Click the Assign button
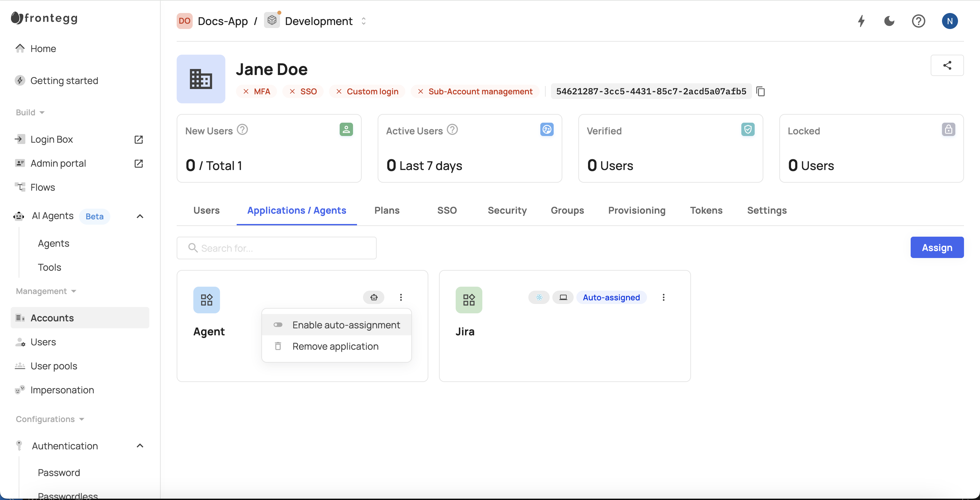 tap(937, 247)
